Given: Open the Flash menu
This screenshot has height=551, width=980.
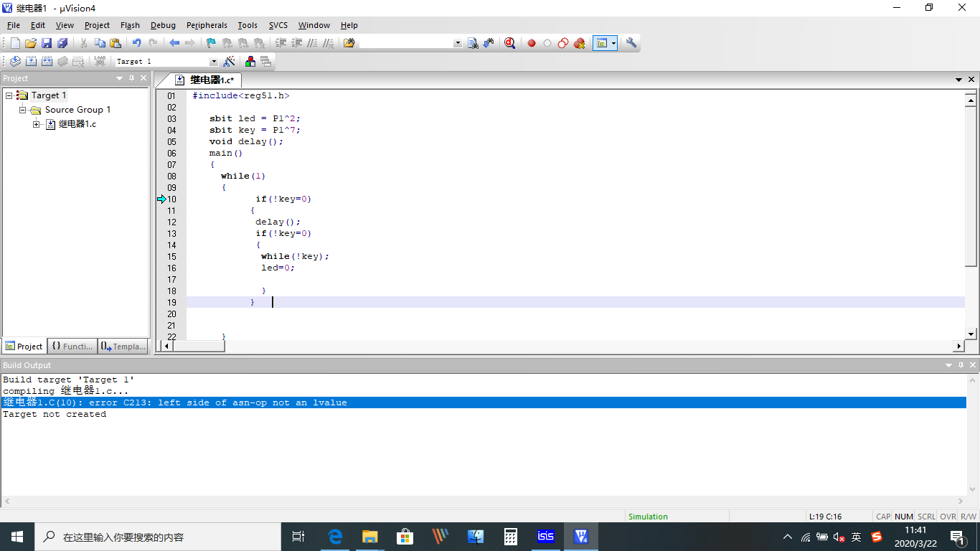Looking at the screenshot, I should [x=130, y=25].
